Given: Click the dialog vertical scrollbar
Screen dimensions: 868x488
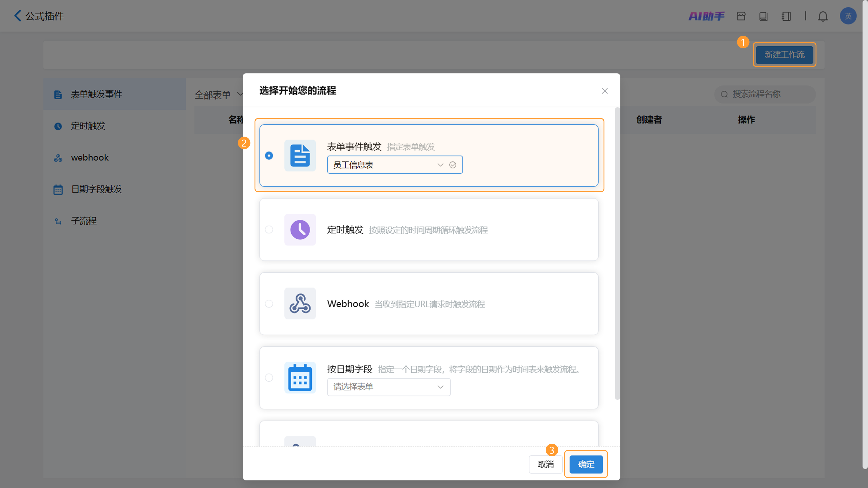Looking at the screenshot, I should click(x=617, y=253).
